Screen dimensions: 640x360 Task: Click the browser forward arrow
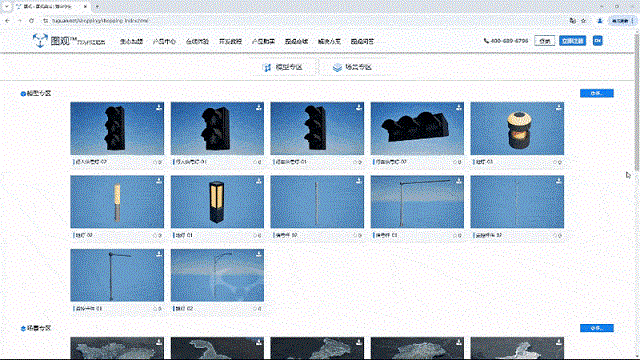tap(19, 20)
